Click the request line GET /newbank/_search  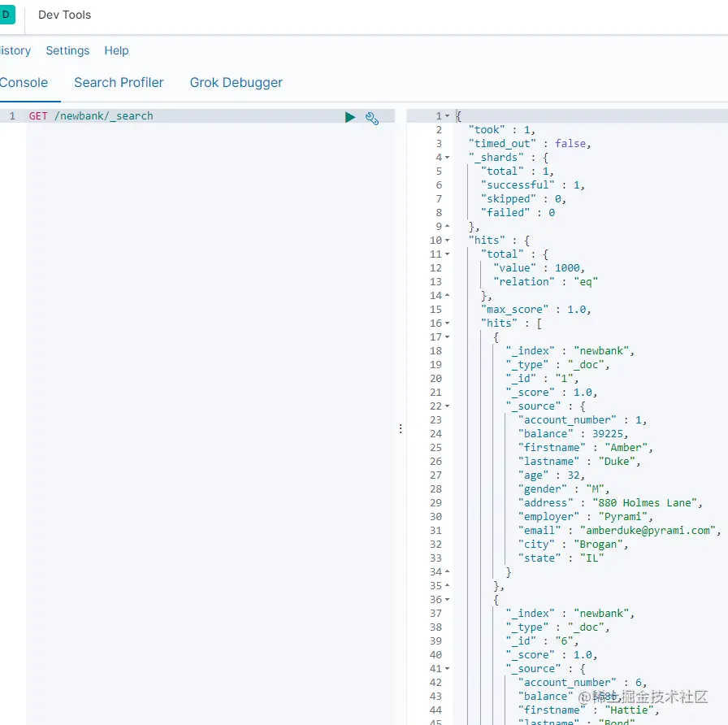[x=91, y=116]
